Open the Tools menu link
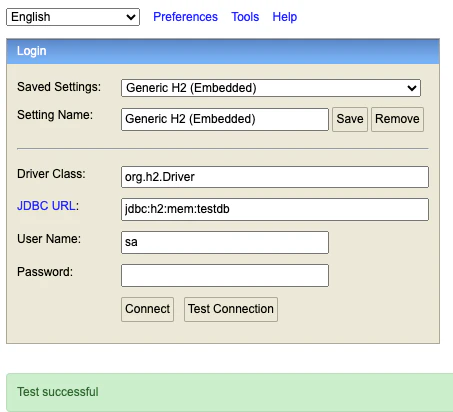The width and height of the screenshot is (453, 412). 245,17
